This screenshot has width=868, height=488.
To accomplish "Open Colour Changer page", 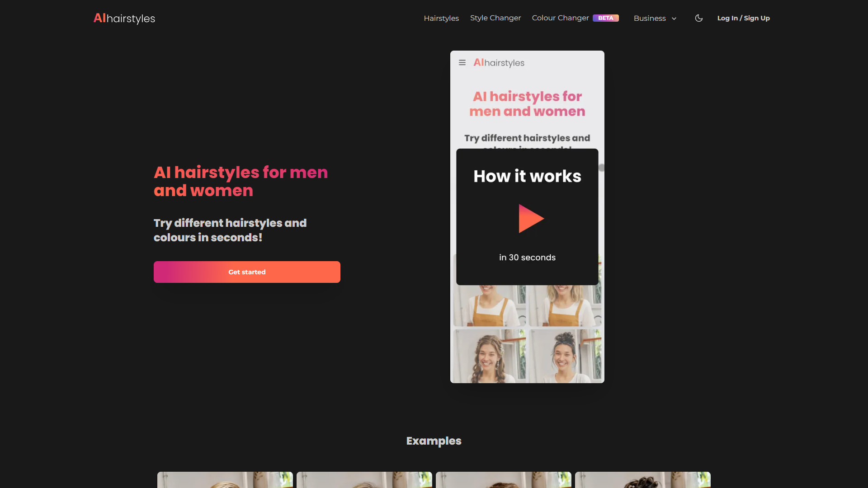I will pyautogui.click(x=560, y=18).
